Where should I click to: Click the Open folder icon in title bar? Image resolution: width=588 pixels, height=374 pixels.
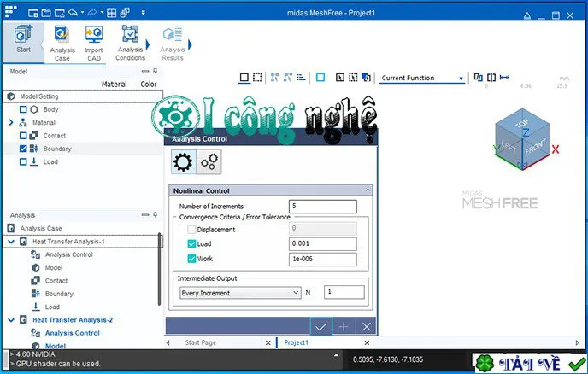pyautogui.click(x=46, y=13)
